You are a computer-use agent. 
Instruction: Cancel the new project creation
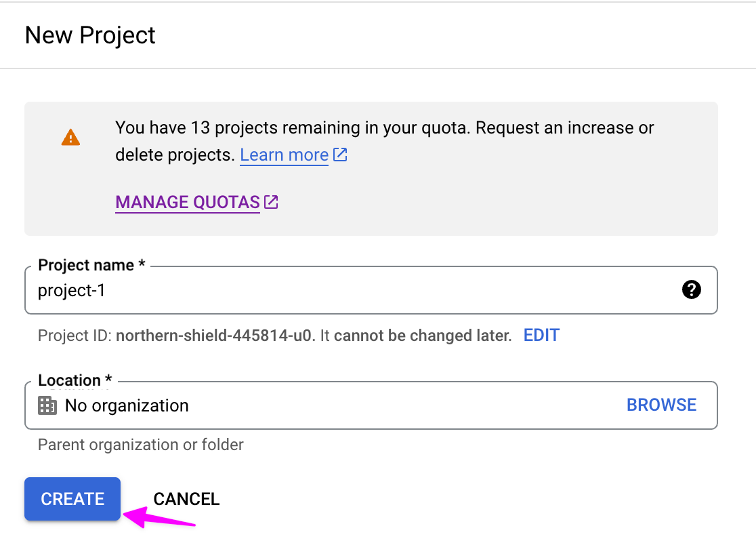click(x=186, y=499)
